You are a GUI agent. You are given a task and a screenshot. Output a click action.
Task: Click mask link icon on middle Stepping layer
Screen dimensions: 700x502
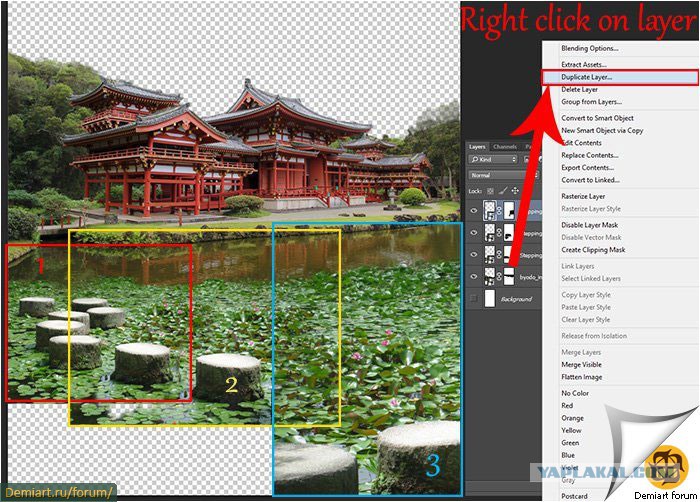coord(500,233)
